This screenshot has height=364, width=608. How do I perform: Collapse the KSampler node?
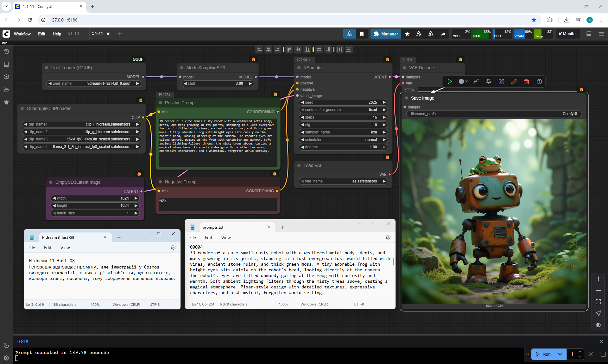point(299,68)
